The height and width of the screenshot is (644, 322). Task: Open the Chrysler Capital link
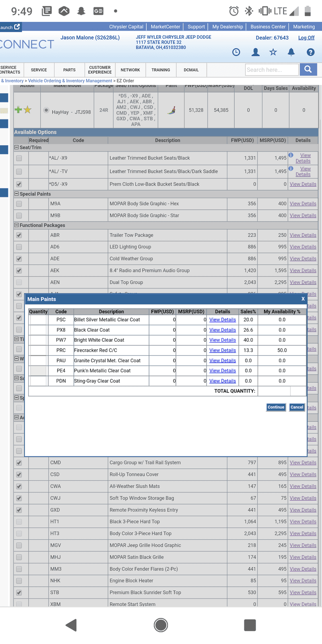click(126, 27)
